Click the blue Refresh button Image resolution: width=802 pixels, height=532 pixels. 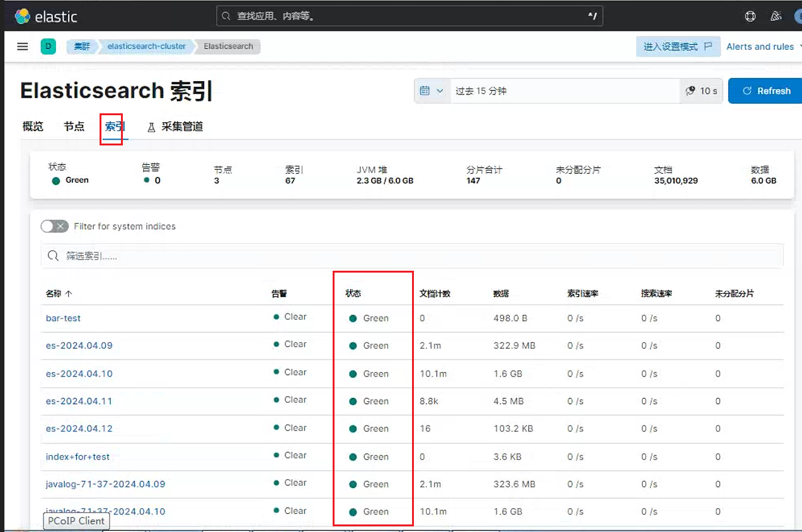[765, 91]
